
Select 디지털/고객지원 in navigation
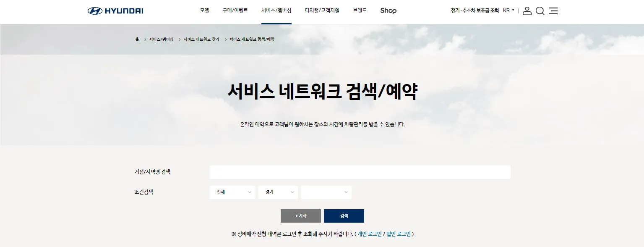(322, 10)
